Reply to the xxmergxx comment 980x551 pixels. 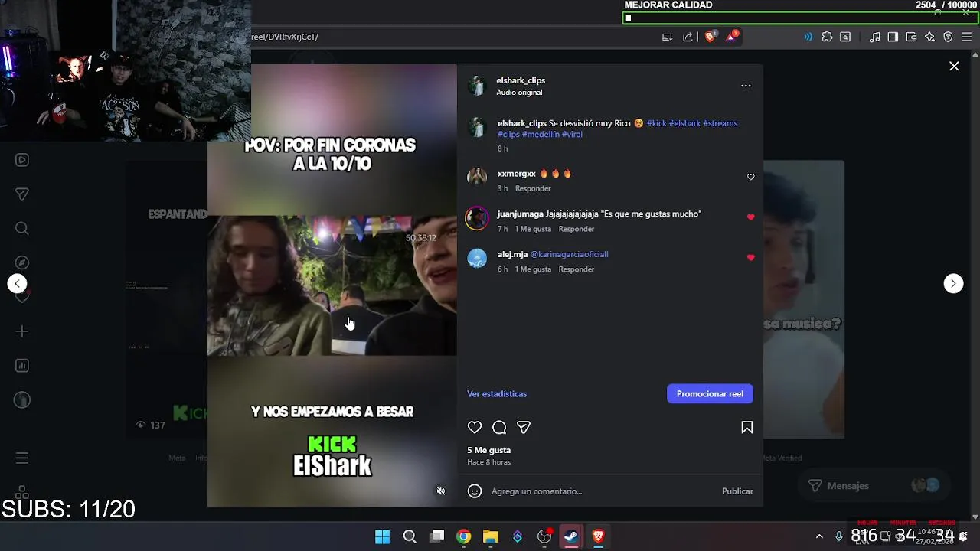tap(533, 188)
